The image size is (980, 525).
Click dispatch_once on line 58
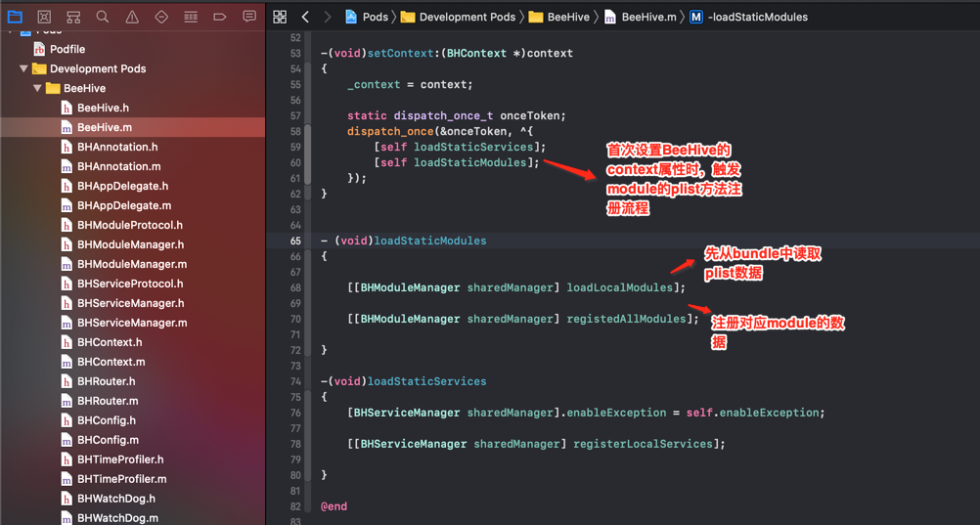(390, 131)
